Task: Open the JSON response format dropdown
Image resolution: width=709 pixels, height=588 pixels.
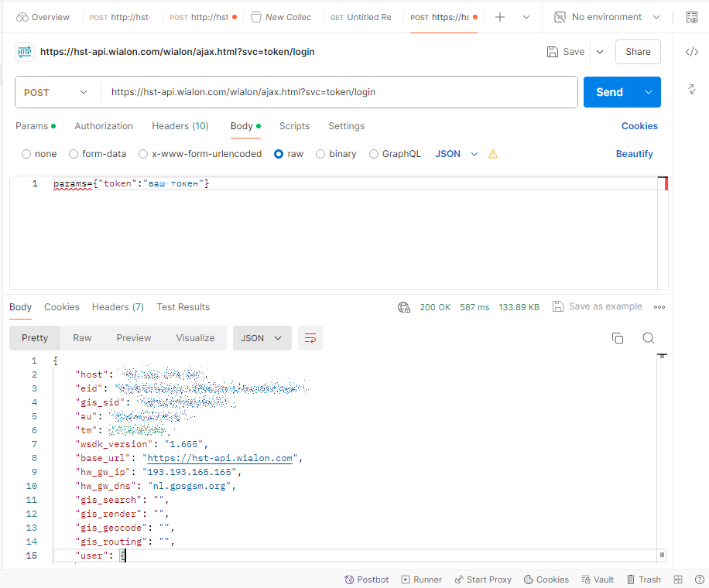Action: tap(262, 338)
